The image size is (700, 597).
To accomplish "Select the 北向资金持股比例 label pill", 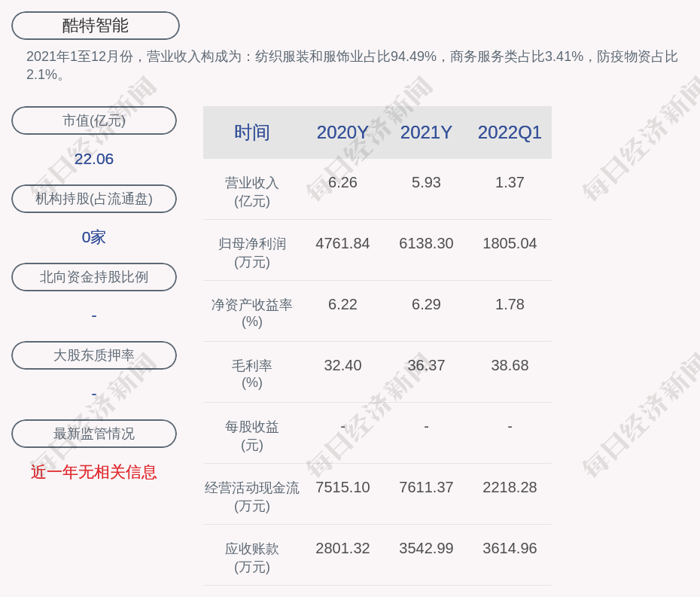I will tap(94, 277).
